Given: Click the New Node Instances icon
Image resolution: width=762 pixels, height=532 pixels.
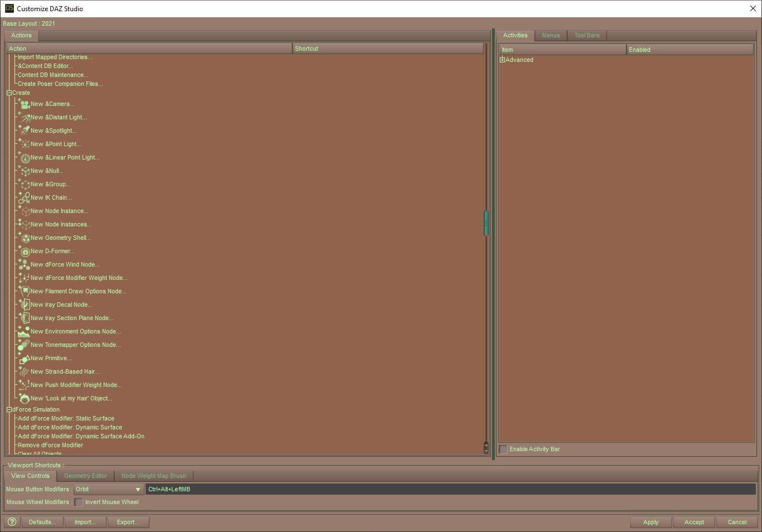Looking at the screenshot, I should 24,224.
